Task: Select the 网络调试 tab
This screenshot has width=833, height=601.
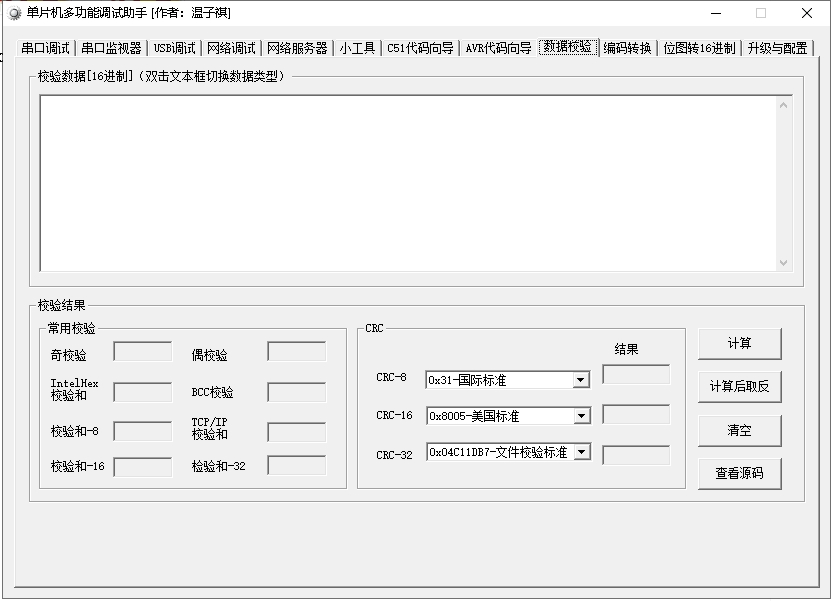Action: (x=231, y=48)
